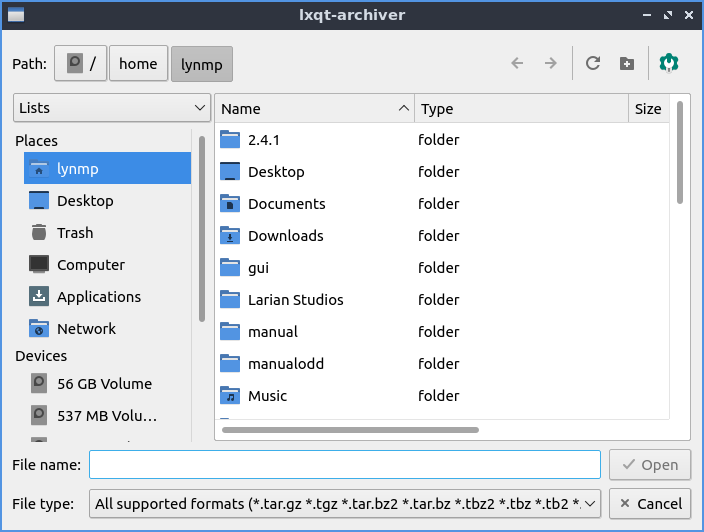Screen dimensions: 704x532
Task: Click the root path button
Action: 80,64
